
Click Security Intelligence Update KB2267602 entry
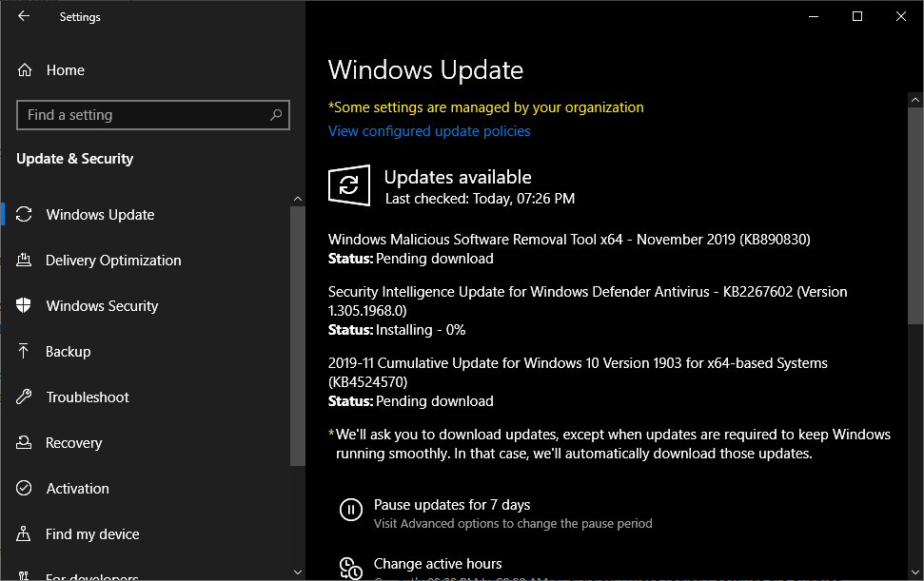point(587,300)
